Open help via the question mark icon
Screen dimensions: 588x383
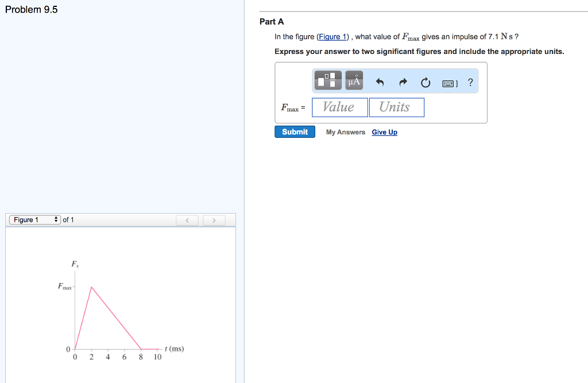tap(470, 82)
